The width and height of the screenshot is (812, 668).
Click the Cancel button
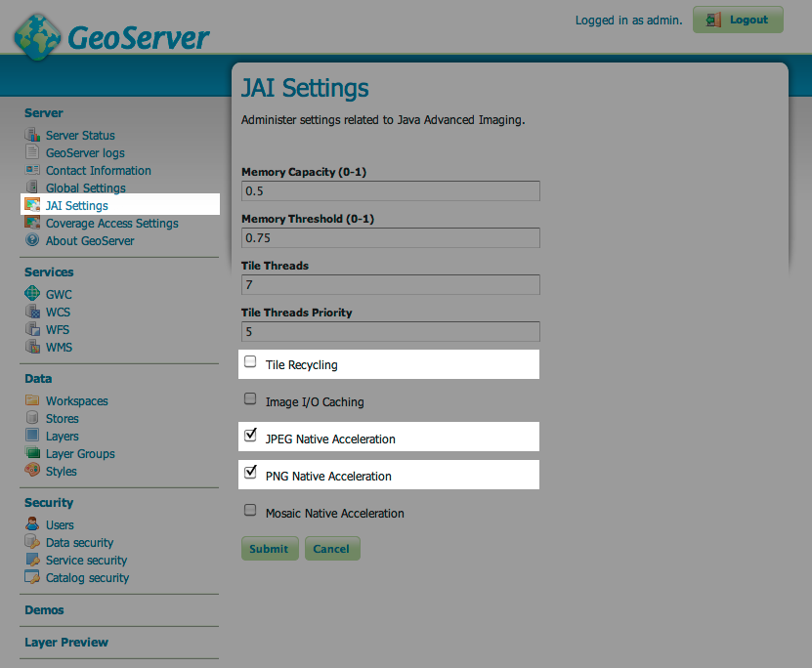pyautogui.click(x=332, y=549)
